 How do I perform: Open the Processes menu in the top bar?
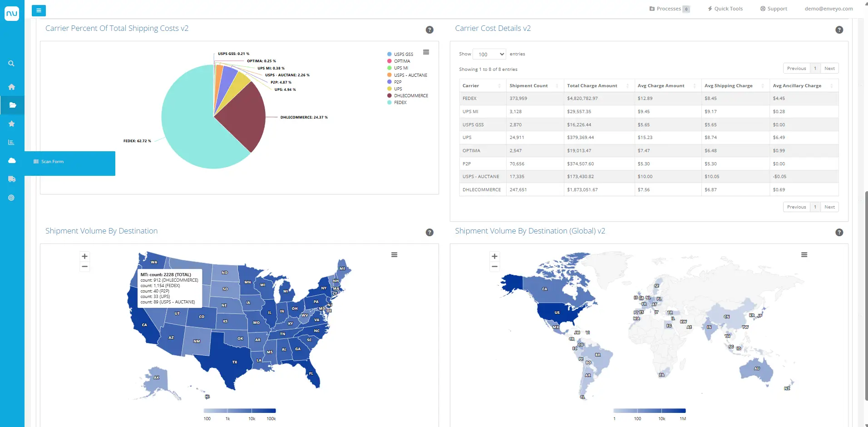point(669,8)
